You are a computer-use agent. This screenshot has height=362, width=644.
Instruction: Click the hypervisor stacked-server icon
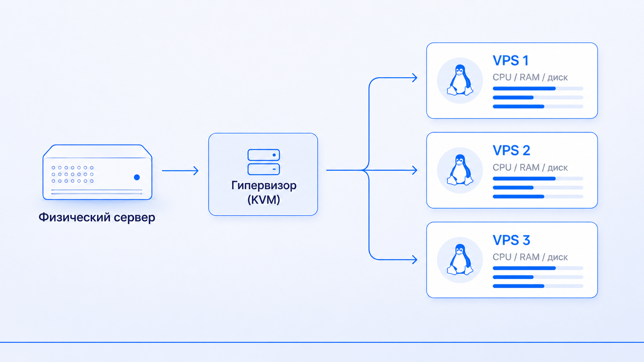pos(264,162)
